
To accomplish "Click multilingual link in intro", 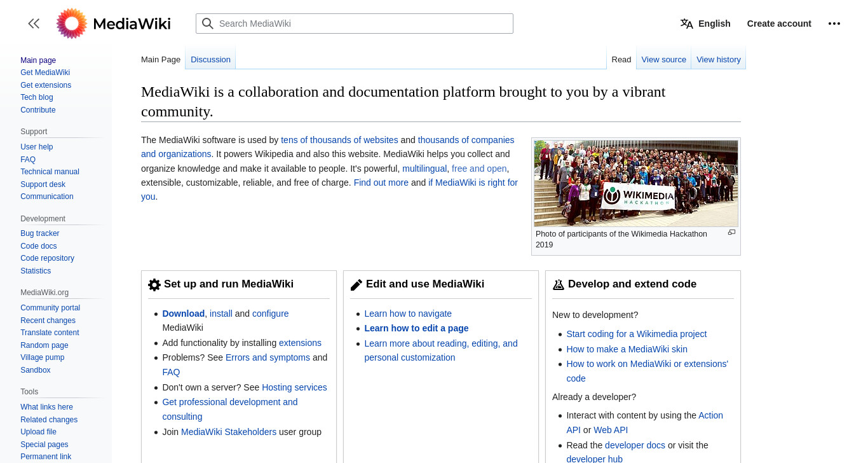I will point(424,169).
